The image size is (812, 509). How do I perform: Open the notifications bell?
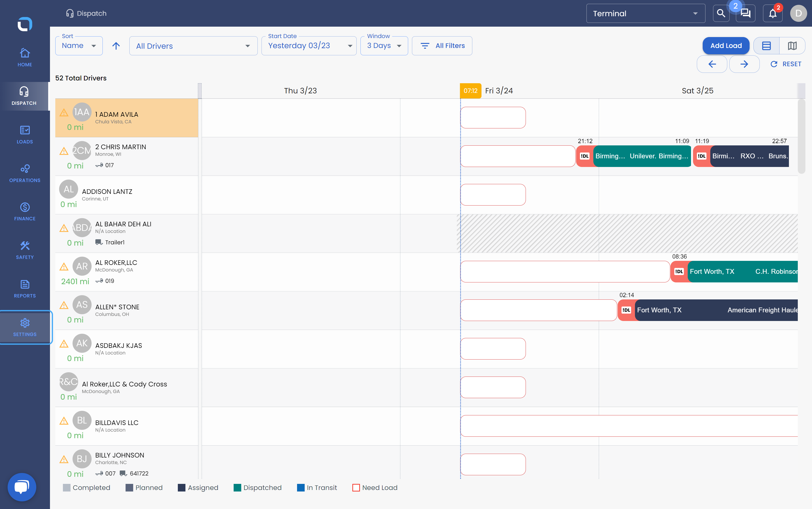pyautogui.click(x=773, y=13)
